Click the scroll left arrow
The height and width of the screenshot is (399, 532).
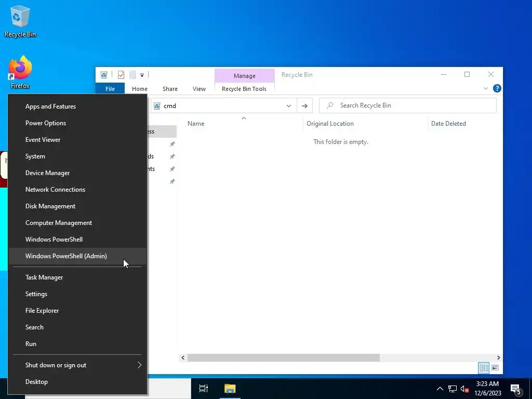[x=183, y=357]
